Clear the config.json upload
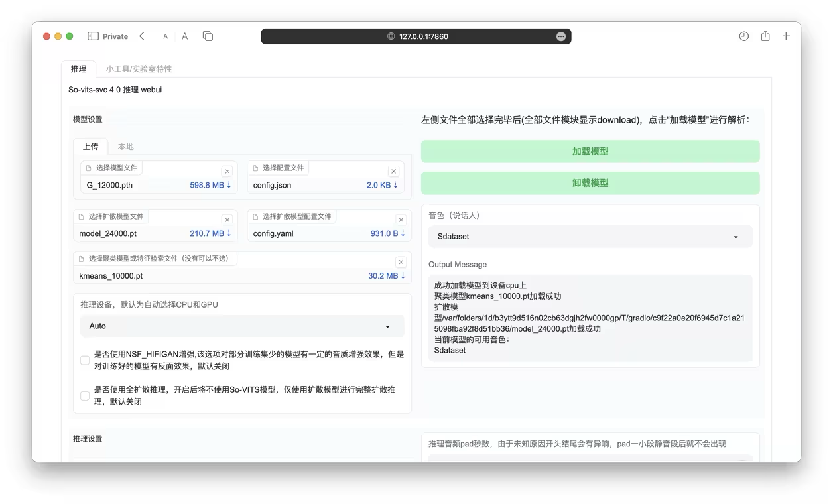Screen dimensions: 833x504 pos(393,171)
